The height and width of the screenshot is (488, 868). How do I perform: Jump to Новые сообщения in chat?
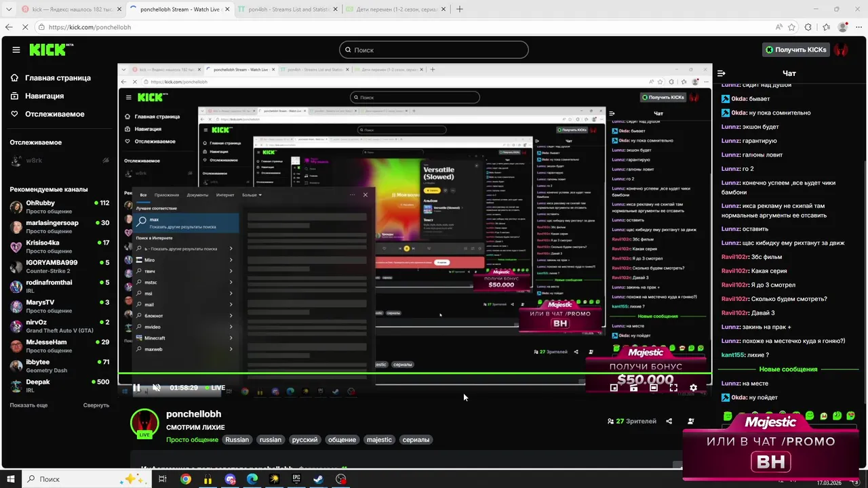788,369
